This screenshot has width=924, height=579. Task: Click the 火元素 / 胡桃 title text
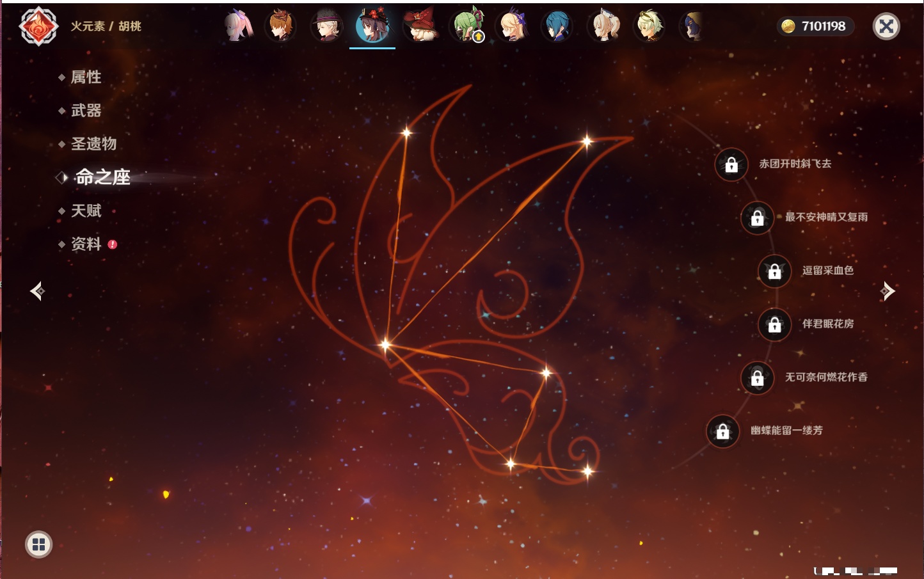pos(106,26)
